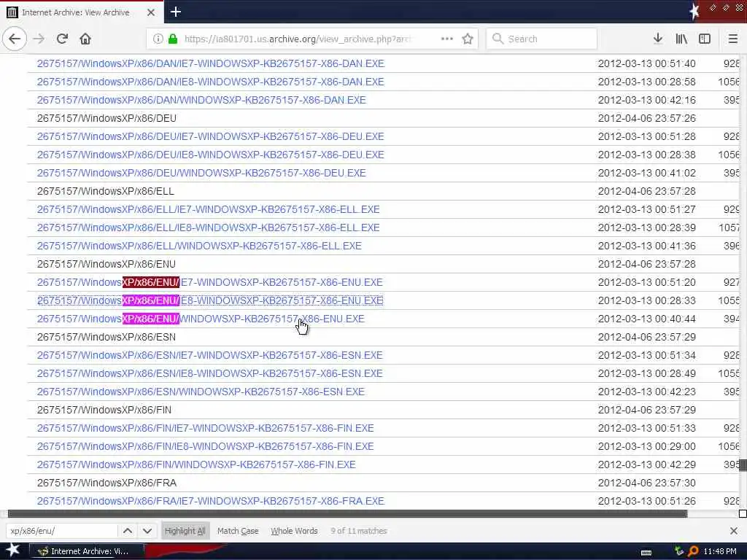Open IE8-WINDOWSXP-KB2675157-X86-ESN.EXE link
The height and width of the screenshot is (560, 747).
209,373
